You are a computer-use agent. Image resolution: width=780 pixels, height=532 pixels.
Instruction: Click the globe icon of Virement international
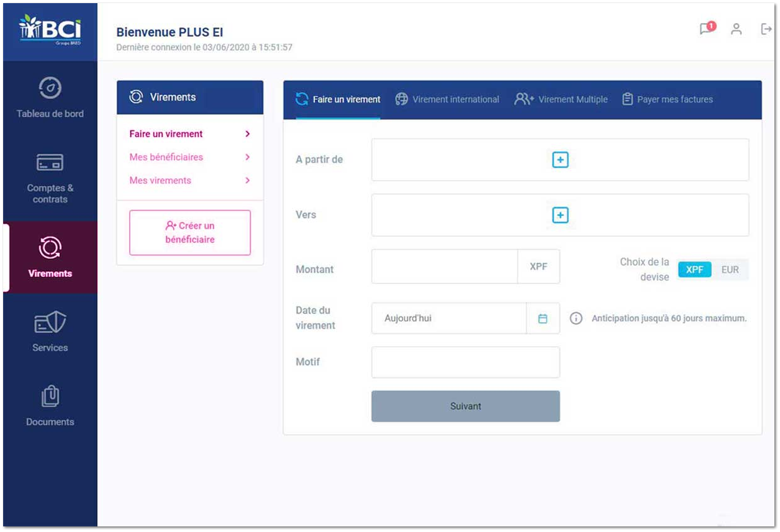pos(402,99)
